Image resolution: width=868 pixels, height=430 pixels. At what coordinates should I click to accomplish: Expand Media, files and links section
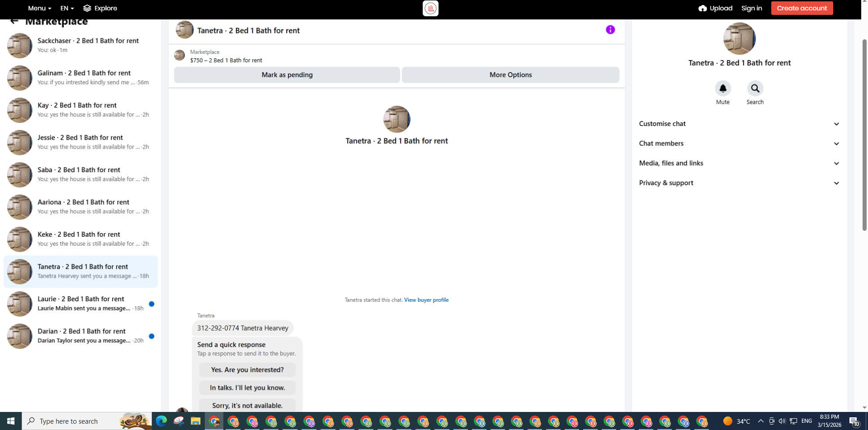click(739, 163)
